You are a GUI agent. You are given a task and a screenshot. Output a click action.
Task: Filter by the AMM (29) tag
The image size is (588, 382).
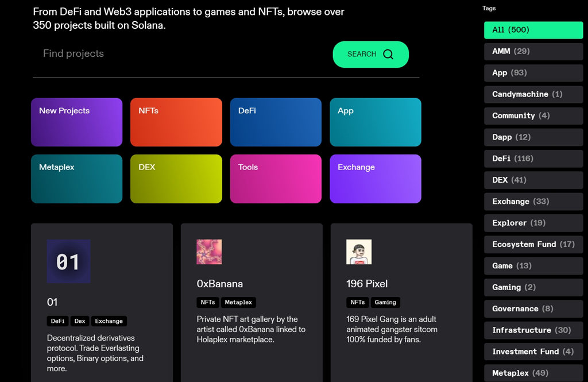(533, 51)
